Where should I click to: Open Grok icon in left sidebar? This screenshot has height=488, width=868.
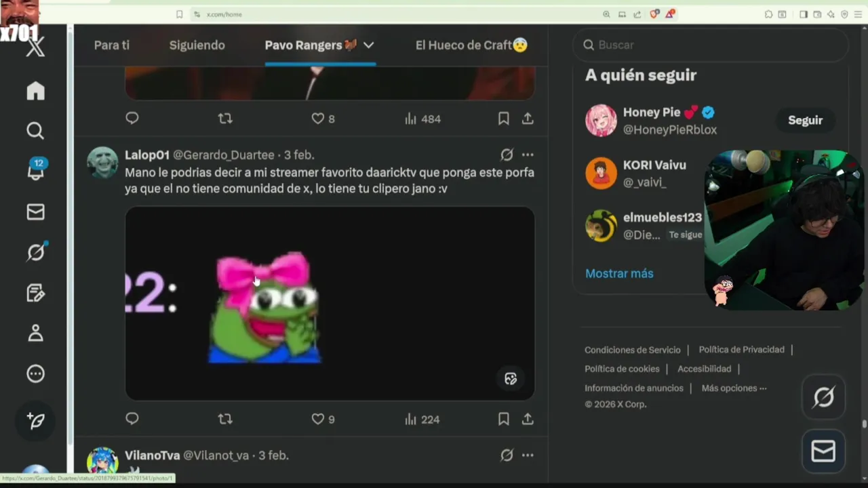coord(35,252)
